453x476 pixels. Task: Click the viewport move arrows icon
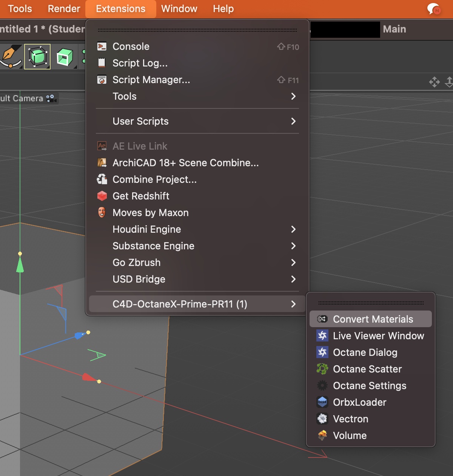click(435, 82)
